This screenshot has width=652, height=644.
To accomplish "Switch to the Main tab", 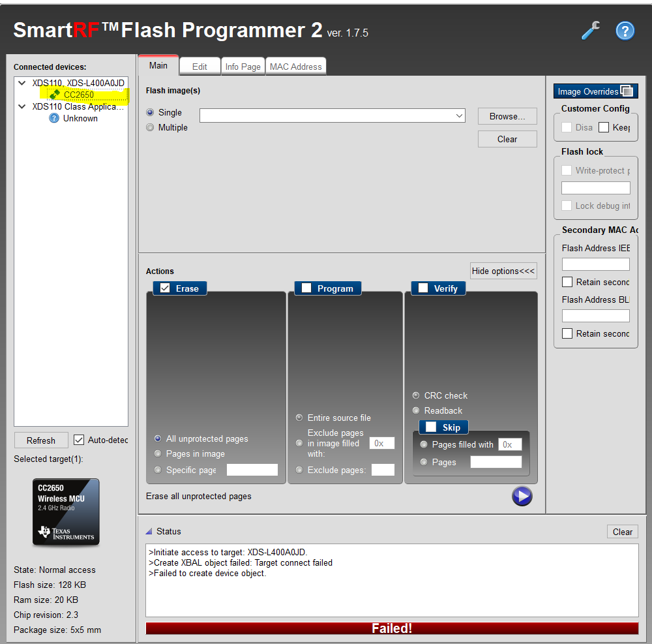I will click(158, 66).
